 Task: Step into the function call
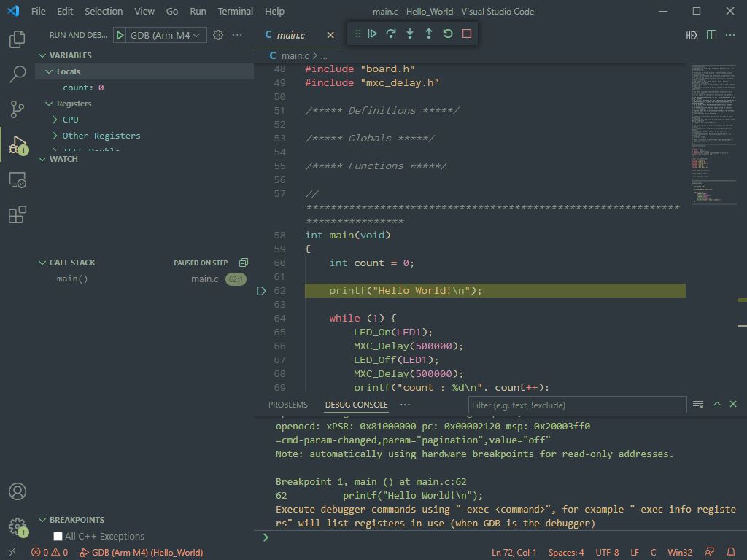tap(410, 34)
